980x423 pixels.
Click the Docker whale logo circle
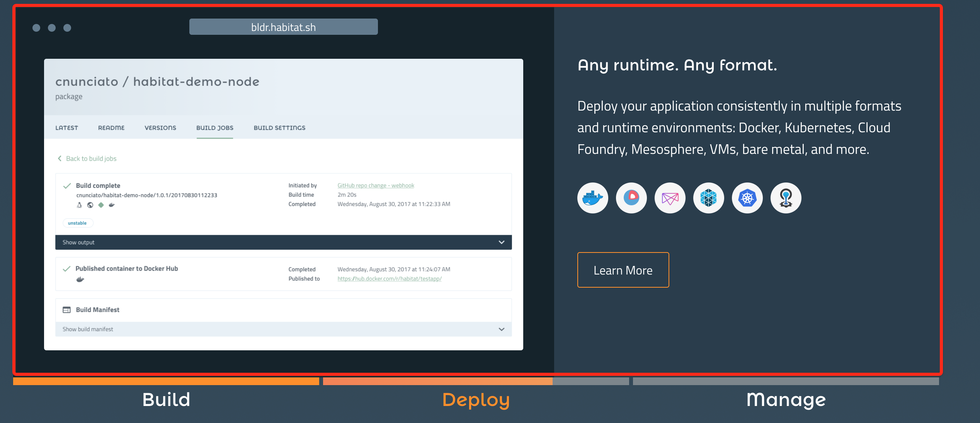592,198
